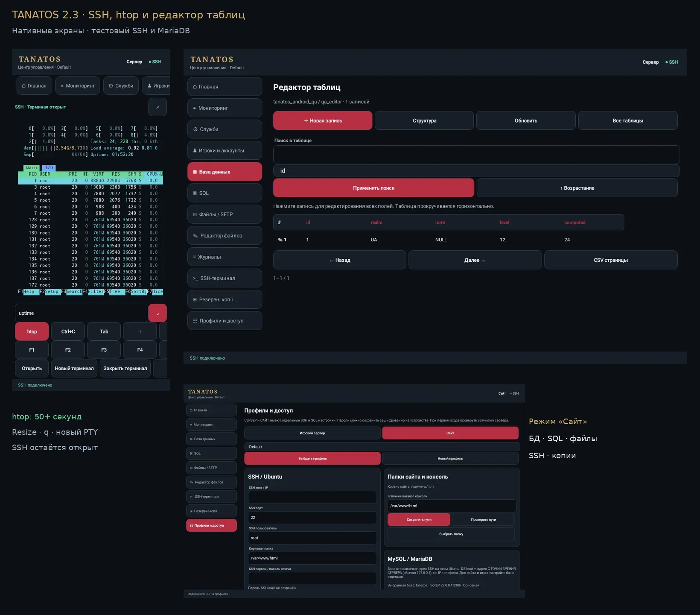The height and width of the screenshot is (615, 700).
Task: Click the computed column header
Action: (575, 223)
